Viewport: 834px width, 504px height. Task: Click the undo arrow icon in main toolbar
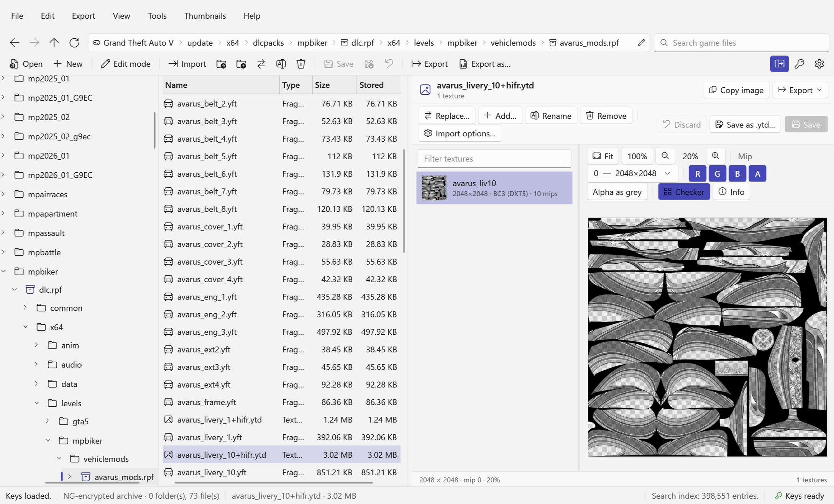tap(389, 64)
